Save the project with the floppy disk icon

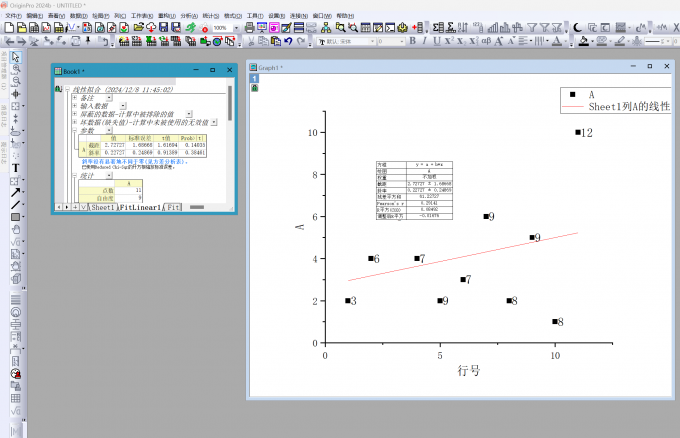(x=163, y=28)
